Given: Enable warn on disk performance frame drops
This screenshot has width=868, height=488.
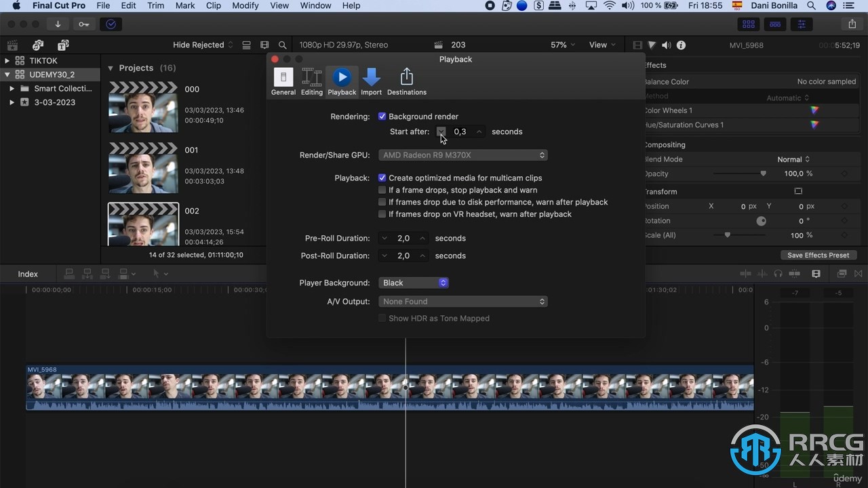Looking at the screenshot, I should pos(382,202).
